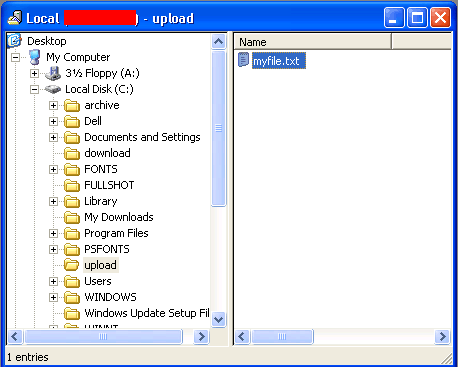Select the Program Files folder name
The height and width of the screenshot is (367, 458).
pyautogui.click(x=116, y=233)
